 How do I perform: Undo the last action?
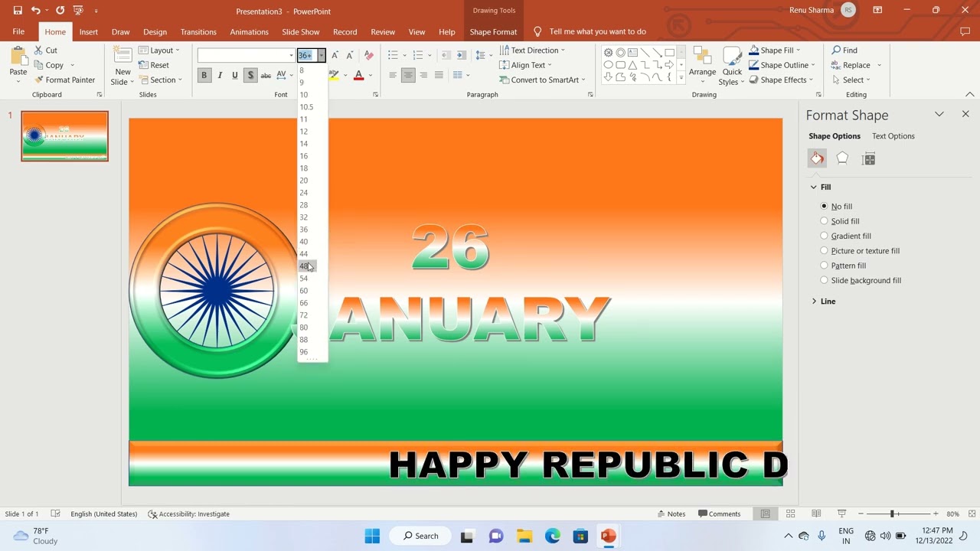click(x=35, y=11)
